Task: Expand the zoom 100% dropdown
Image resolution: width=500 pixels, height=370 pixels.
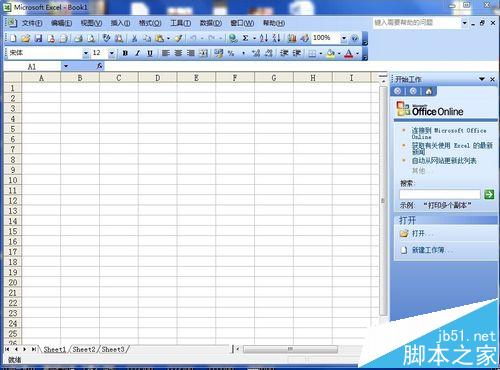Action: tap(344, 38)
